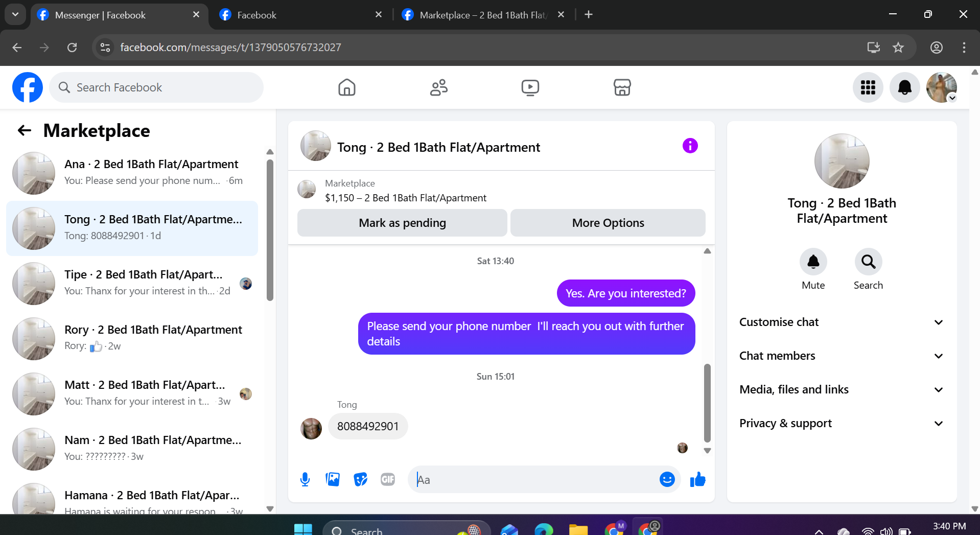Open Ana's conversation
Screen dimensions: 980x535
132,173
